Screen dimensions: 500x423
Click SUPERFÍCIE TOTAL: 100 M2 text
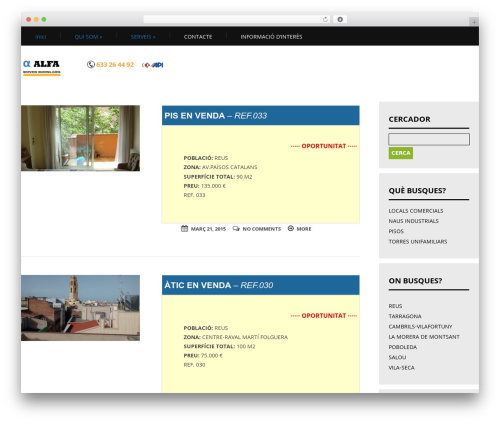(x=219, y=346)
